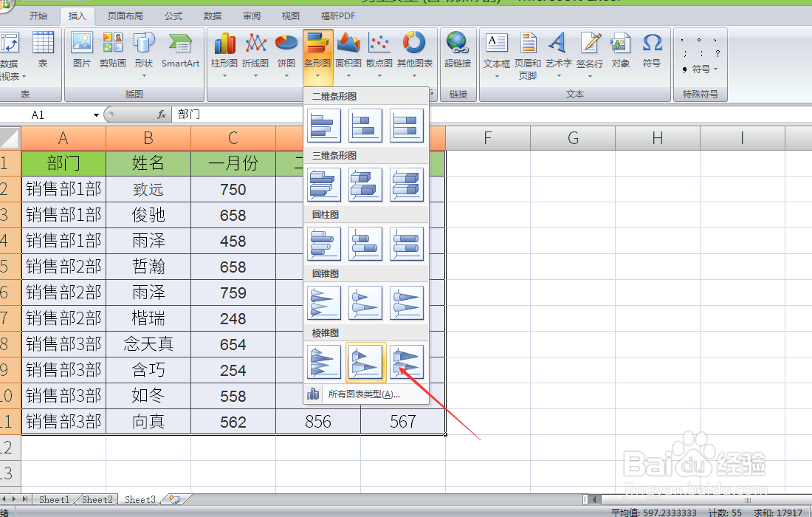Viewport: 812px width, 517px height.
Task: Open the Area chart (面积图) menu
Action: (348, 55)
